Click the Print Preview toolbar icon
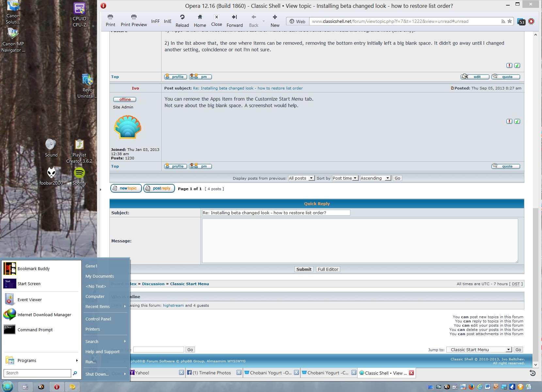542x392 pixels. point(134,17)
